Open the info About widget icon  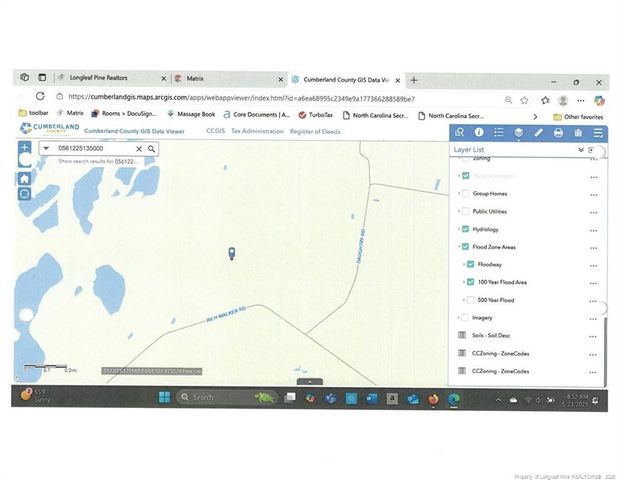tap(478, 132)
